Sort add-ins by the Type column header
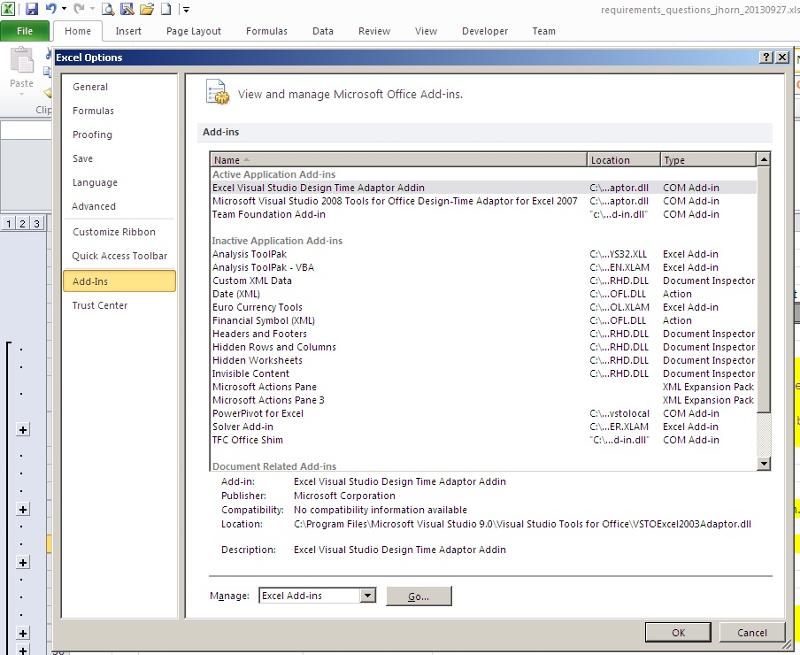Screen dimensions: 800x655 (708, 160)
